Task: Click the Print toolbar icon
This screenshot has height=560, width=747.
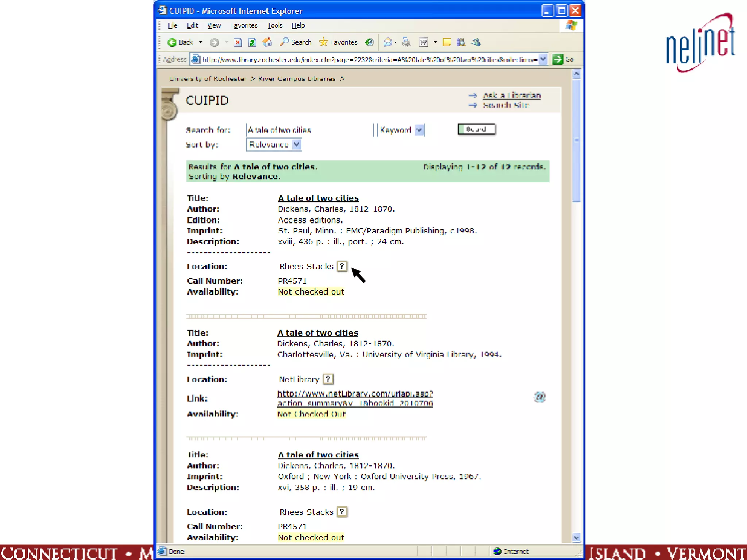Action: click(406, 42)
